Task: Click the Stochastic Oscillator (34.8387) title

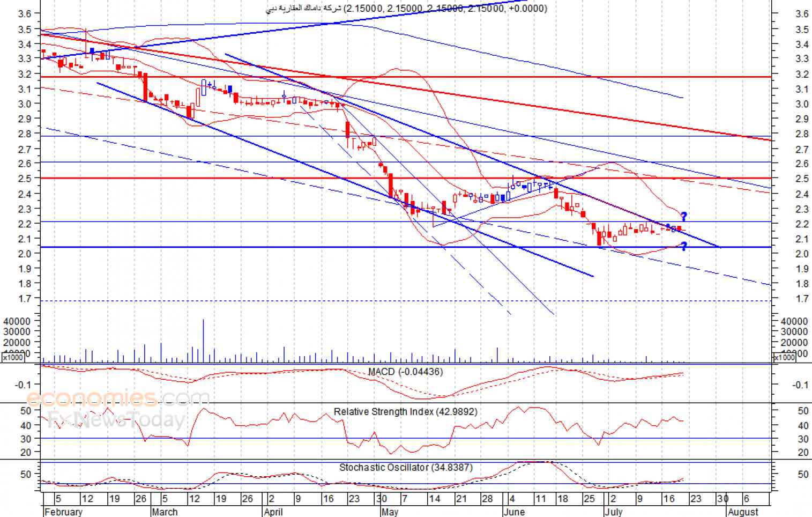Action: pos(406,467)
